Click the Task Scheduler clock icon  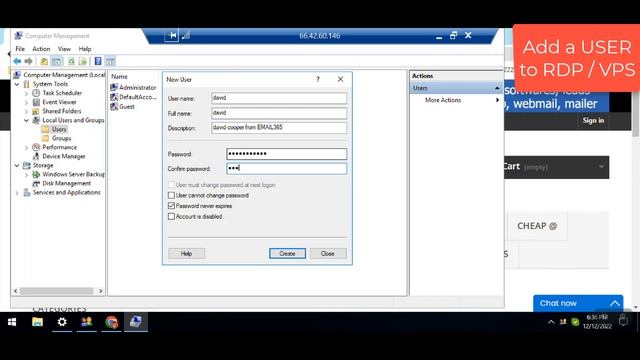[36, 93]
